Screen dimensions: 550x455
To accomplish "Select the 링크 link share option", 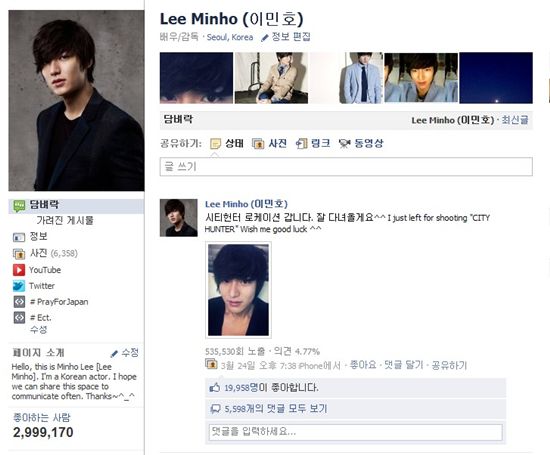I will [x=313, y=143].
